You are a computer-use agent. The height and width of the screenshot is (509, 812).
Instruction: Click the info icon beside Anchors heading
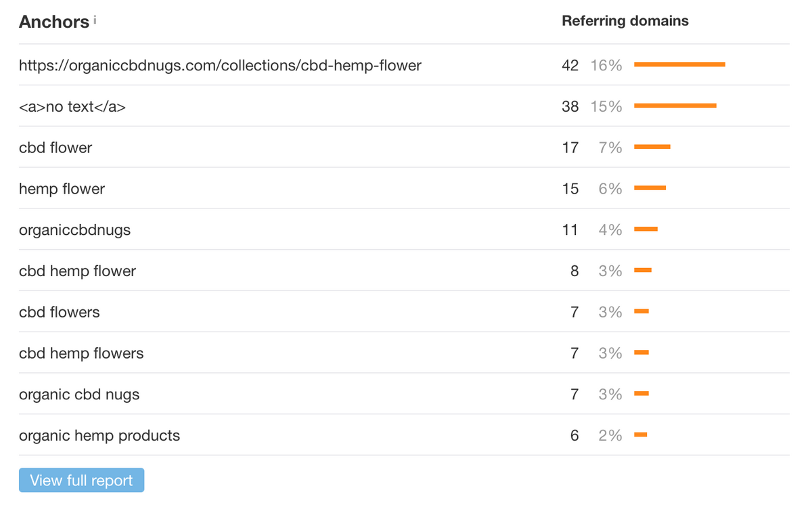tap(95, 20)
